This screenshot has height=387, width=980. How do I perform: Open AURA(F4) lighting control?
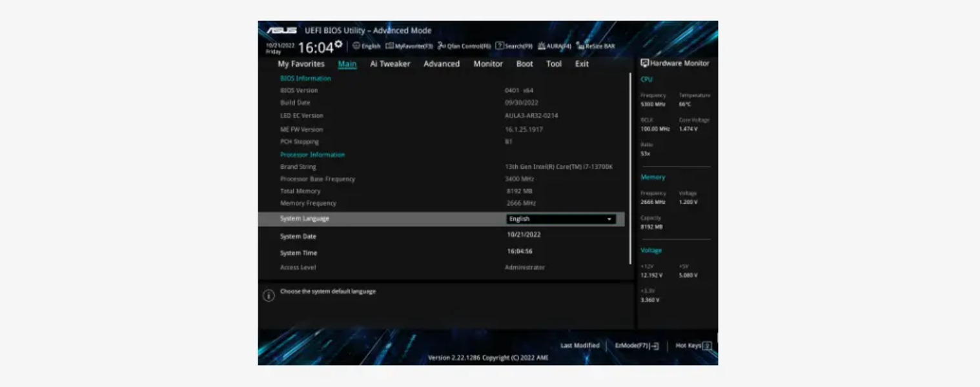555,46
